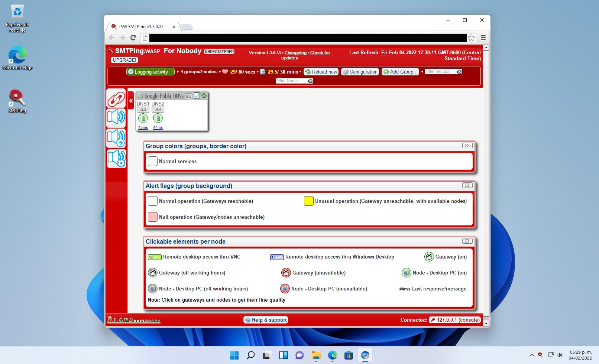
Task: Click the DNS1 node status icon
Action: click(x=143, y=118)
